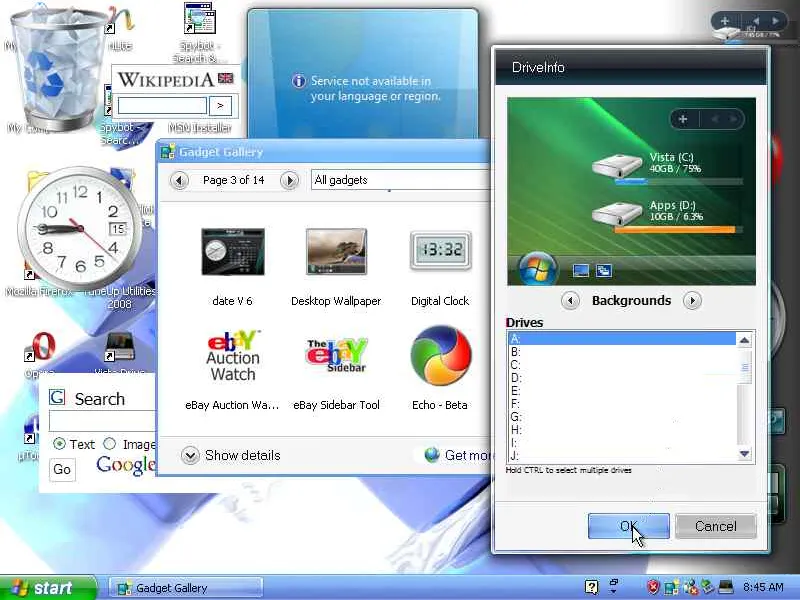Select Images search radio button
The image size is (800, 600).
pos(110,444)
